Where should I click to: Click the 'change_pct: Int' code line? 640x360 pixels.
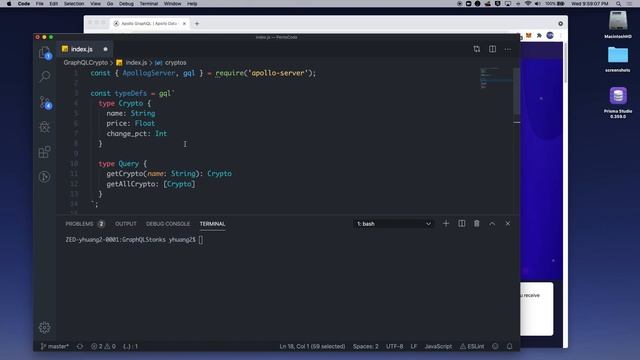pyautogui.click(x=137, y=133)
